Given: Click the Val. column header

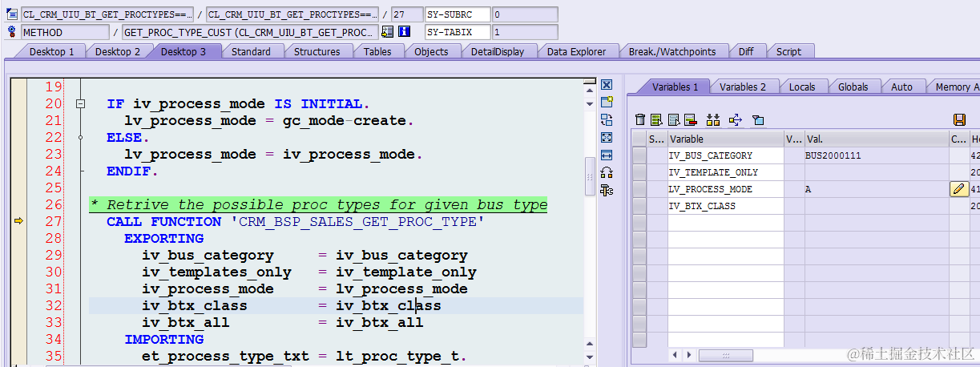Looking at the screenshot, I should [877, 139].
